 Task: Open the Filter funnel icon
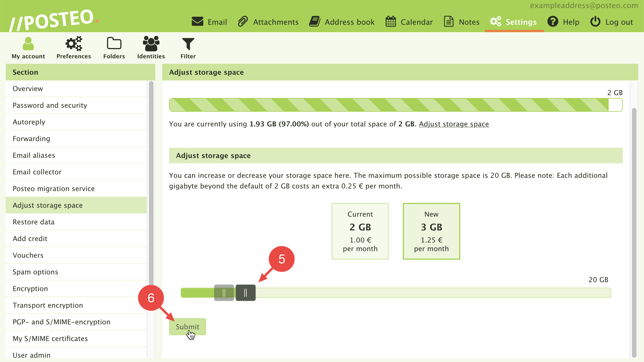point(188,44)
